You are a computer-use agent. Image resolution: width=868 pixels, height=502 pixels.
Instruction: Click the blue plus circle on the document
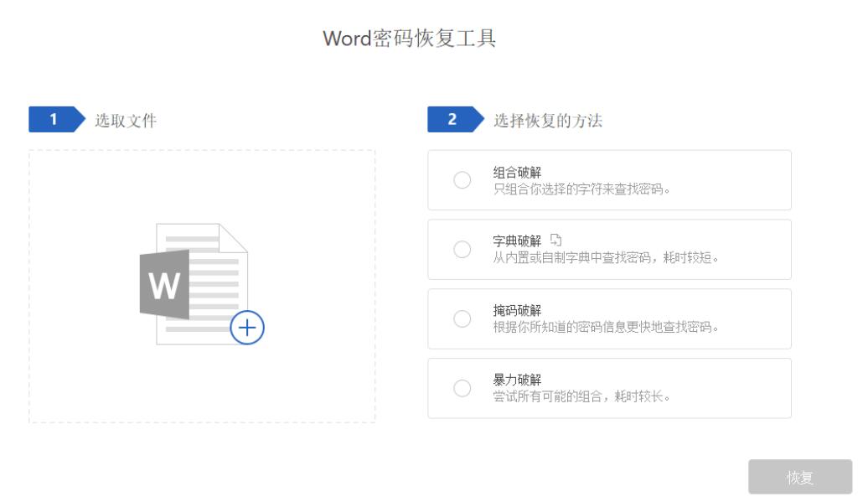(x=247, y=328)
